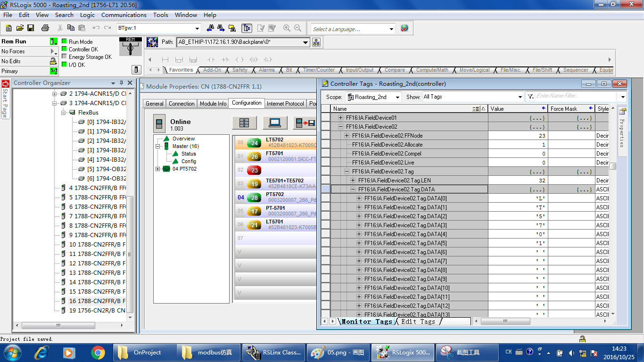This screenshot has height=362, width=644.
Task: Expand the FF16:IA.FieldDevice02.FFNode tag
Action: [x=347, y=136]
